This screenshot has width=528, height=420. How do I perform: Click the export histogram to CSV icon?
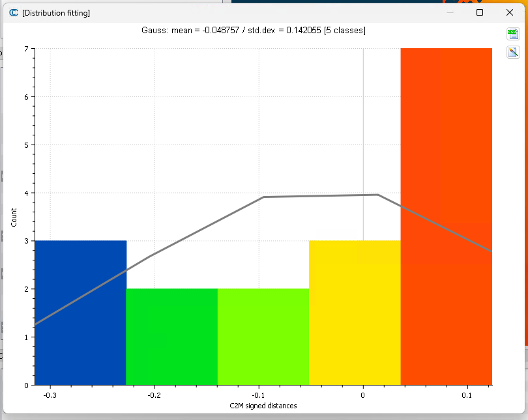click(x=513, y=34)
